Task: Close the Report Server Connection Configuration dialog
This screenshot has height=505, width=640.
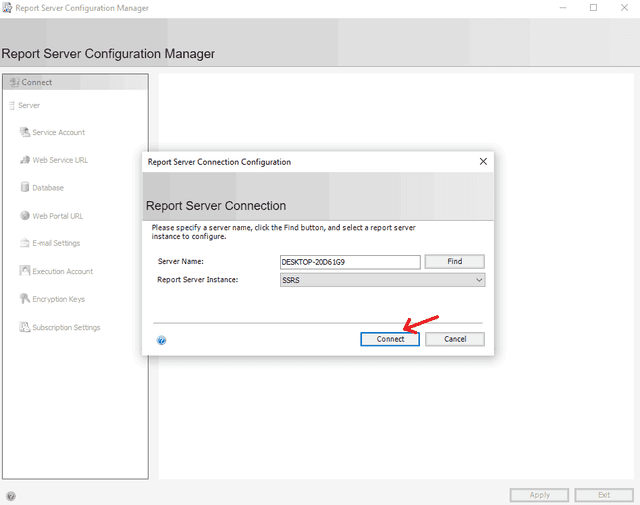Action: click(x=483, y=161)
